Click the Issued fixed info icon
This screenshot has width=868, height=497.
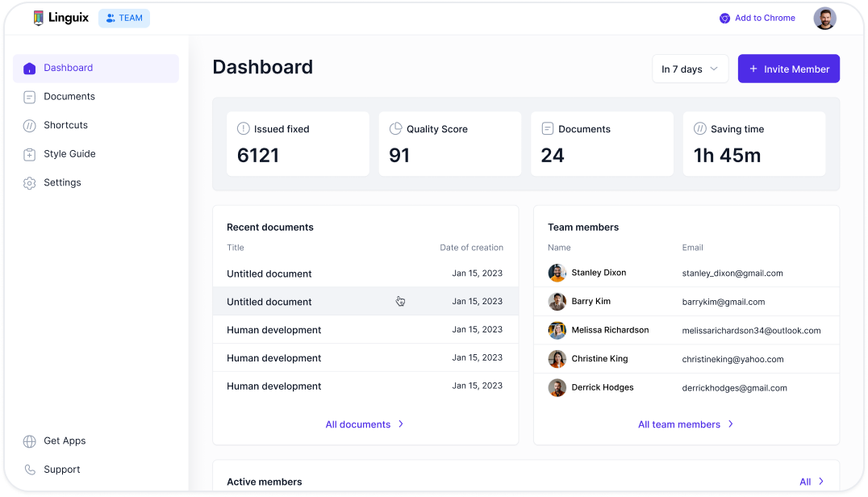click(x=243, y=129)
